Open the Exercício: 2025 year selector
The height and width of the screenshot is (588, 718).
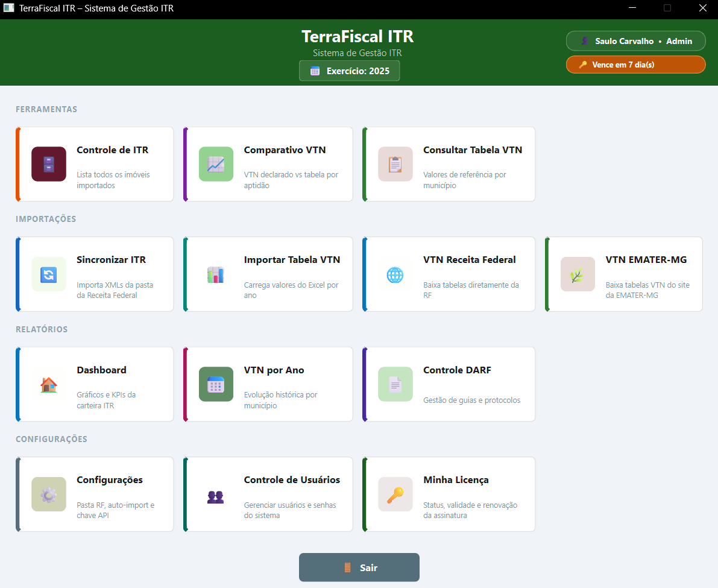[350, 71]
